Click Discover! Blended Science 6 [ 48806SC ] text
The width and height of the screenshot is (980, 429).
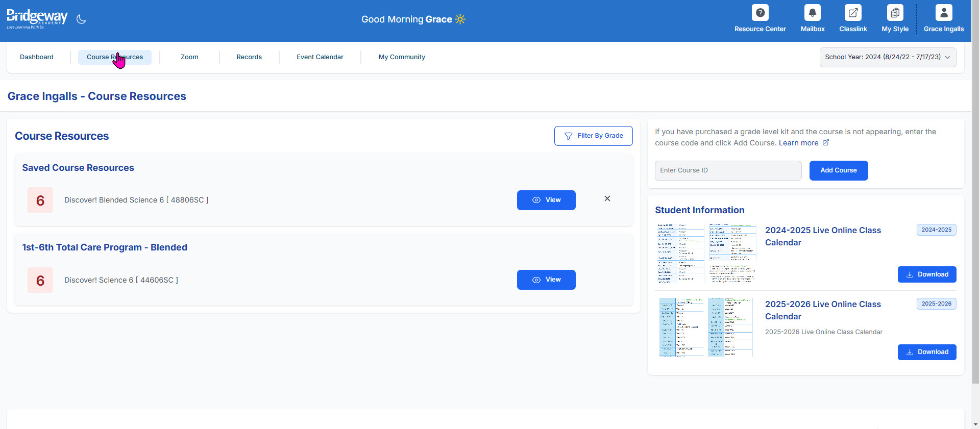136,200
